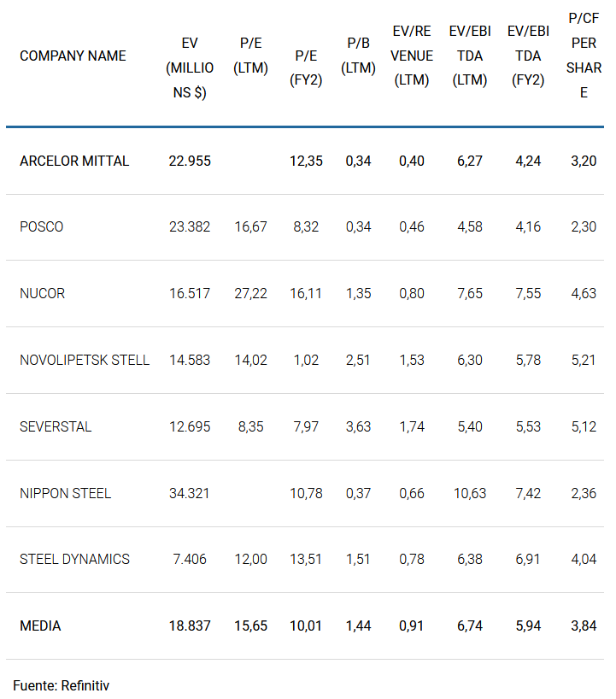616x699 pixels.
Task: Click the NIPPON STEEL company name
Action: (x=66, y=493)
